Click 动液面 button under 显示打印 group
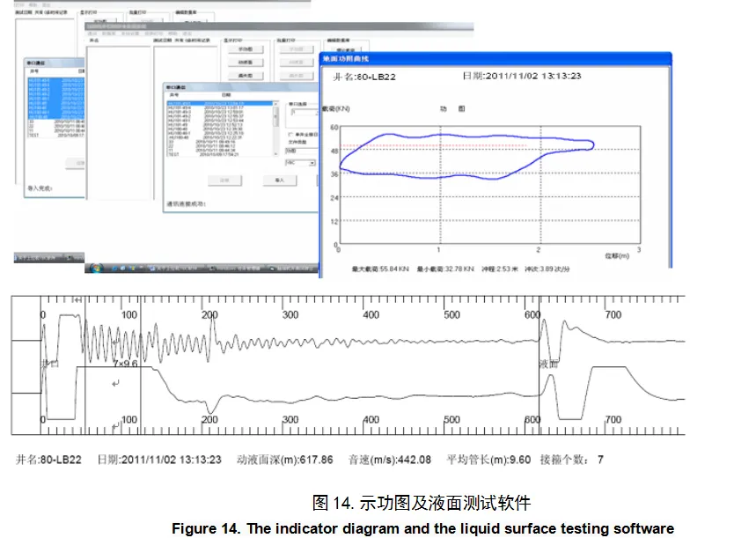This screenshot has width=756, height=538. coord(246,63)
